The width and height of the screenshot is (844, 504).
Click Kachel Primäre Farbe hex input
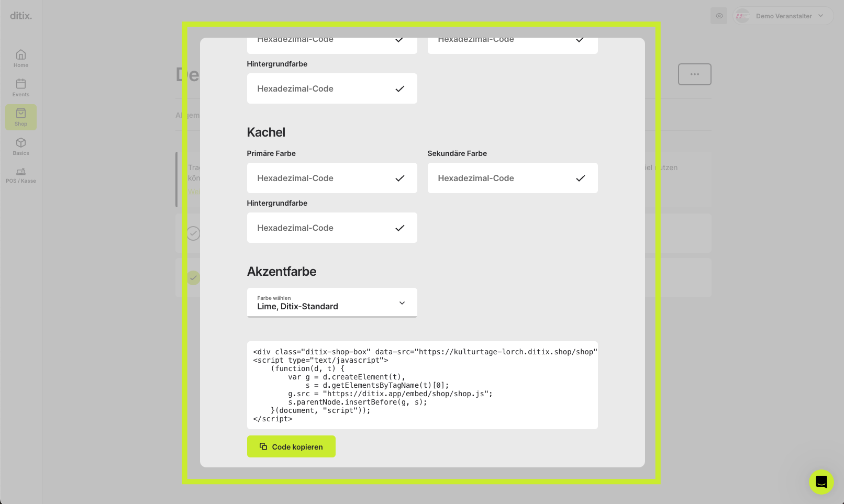point(332,178)
